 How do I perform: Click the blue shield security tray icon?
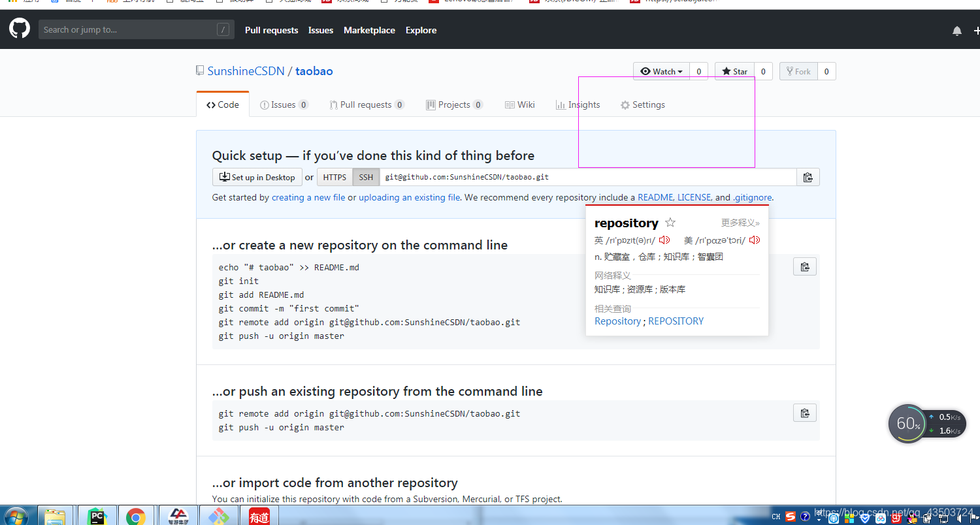pos(865,518)
